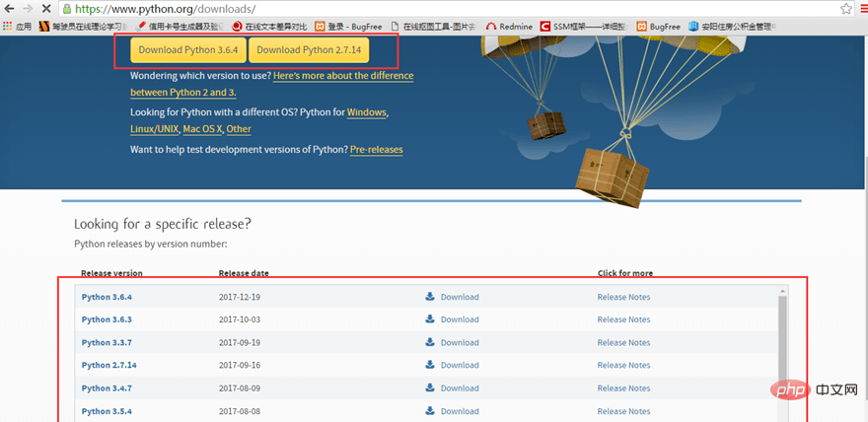Open the Python 3.3.7 release version link
This screenshot has width=868, height=422.
(x=107, y=343)
